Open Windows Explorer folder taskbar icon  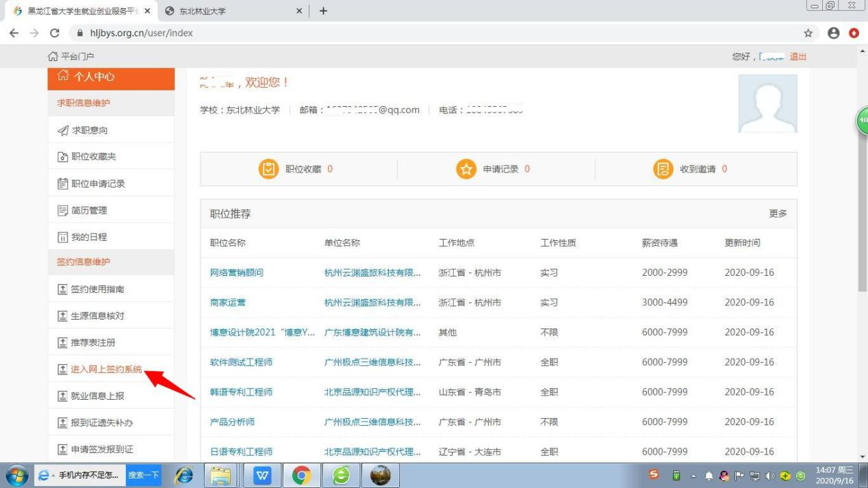pyautogui.click(x=220, y=475)
